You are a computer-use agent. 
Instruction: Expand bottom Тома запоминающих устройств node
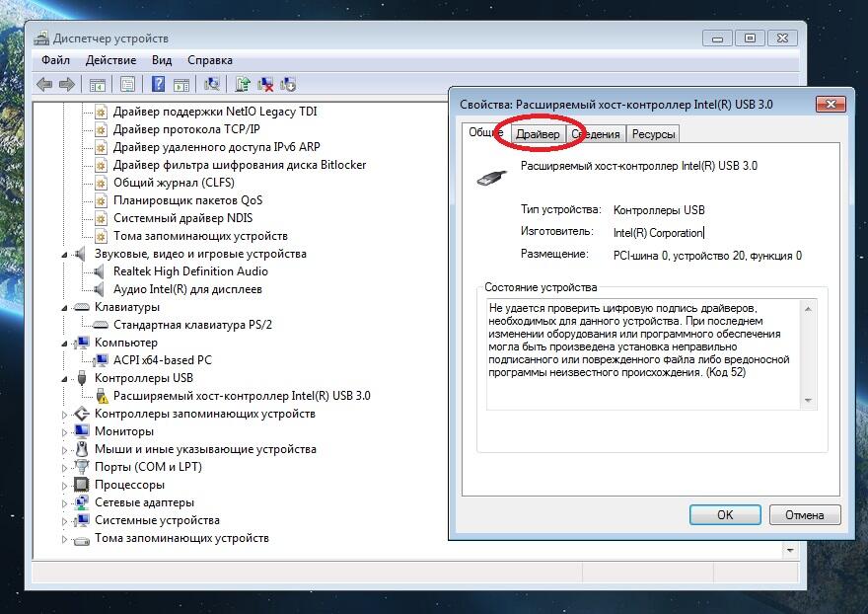point(64,538)
